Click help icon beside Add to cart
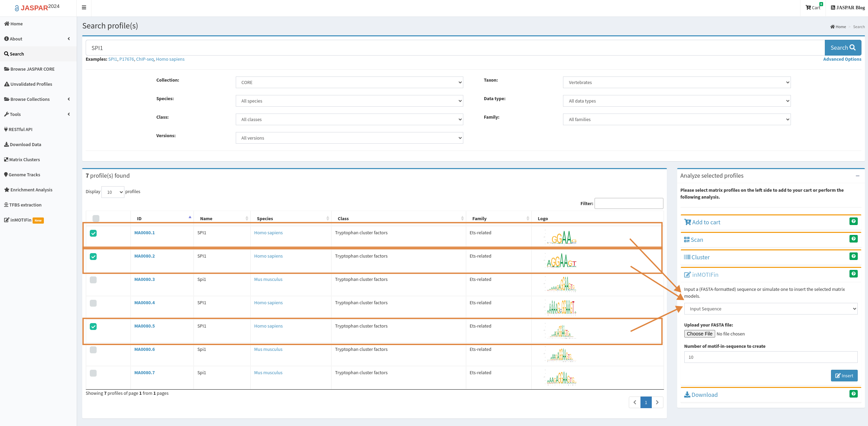This screenshot has width=868, height=426. (853, 221)
